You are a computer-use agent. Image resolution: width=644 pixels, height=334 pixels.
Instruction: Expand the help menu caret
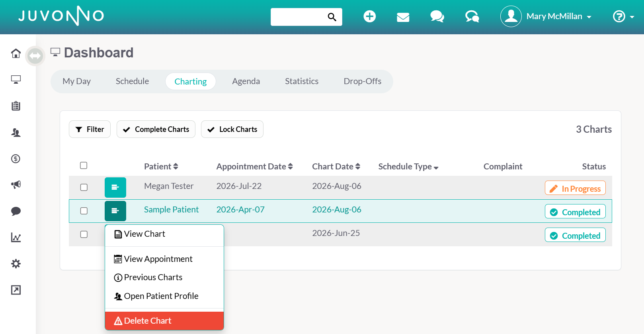(632, 17)
